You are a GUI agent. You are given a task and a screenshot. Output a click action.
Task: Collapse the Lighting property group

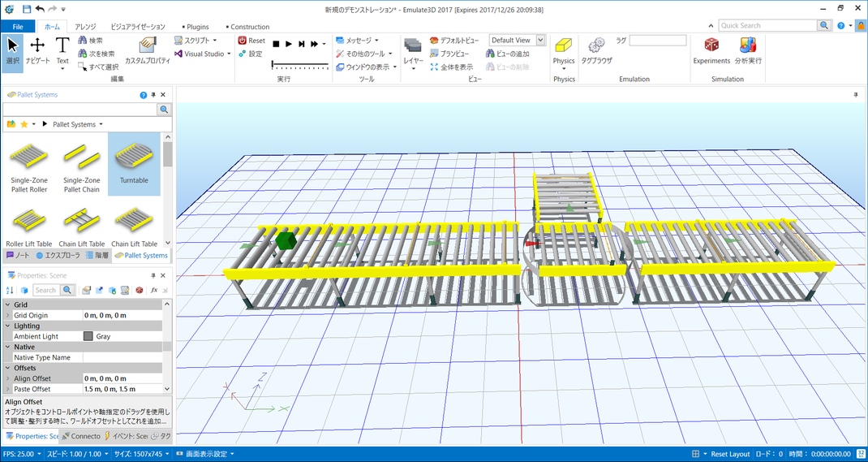[x=7, y=326]
